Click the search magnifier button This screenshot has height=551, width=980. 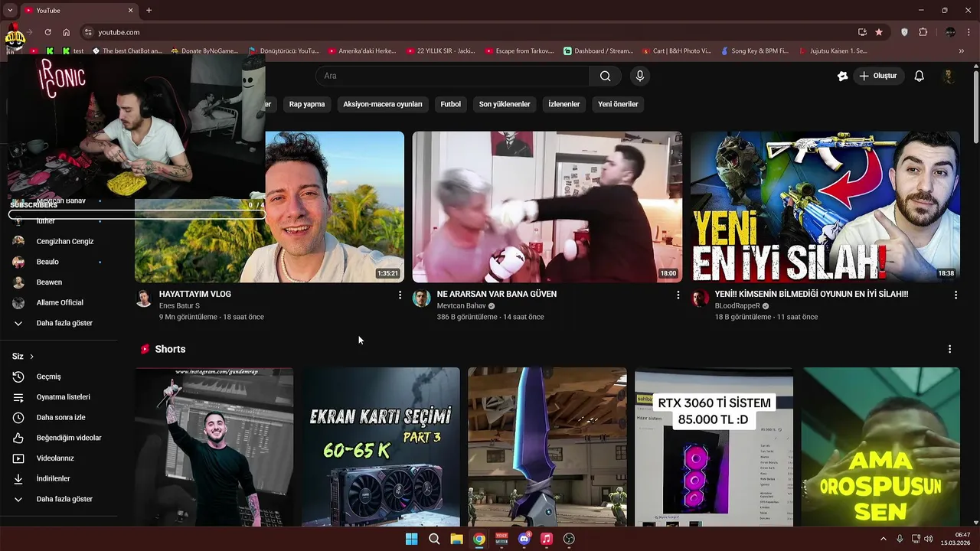coord(605,76)
